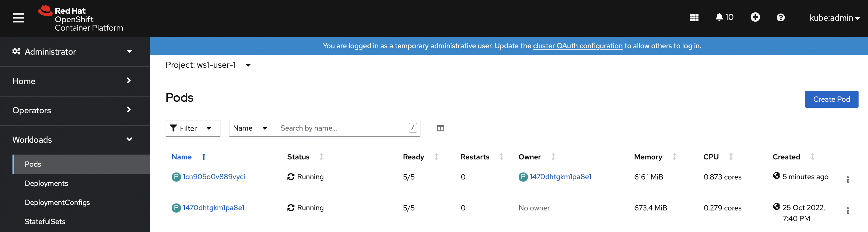Expand the Project ws1-user-1 selector
The height and width of the screenshot is (232, 868).
[208, 65]
